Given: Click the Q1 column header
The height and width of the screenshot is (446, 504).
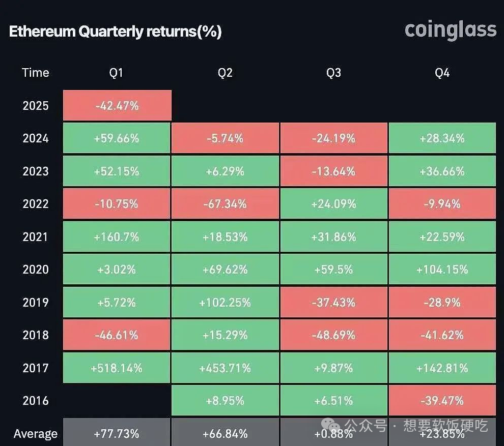Looking at the screenshot, I should (x=116, y=73).
